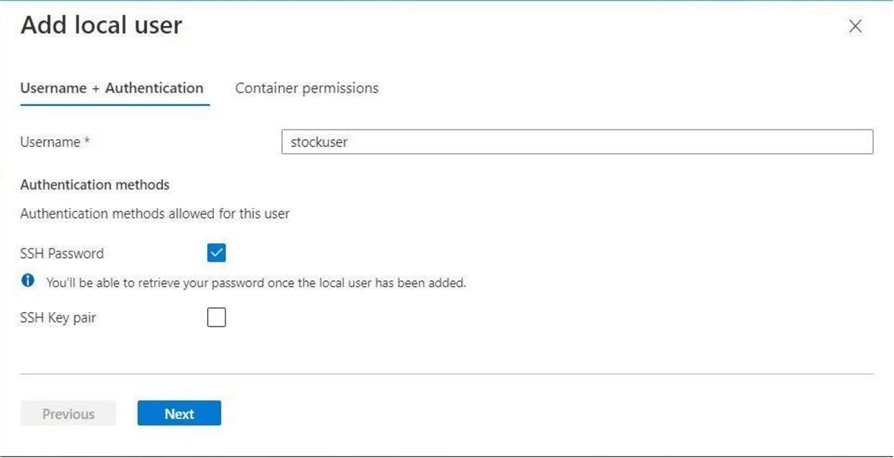Click the SSH Password label text
Viewport: 894px width, 458px height.
click(62, 254)
